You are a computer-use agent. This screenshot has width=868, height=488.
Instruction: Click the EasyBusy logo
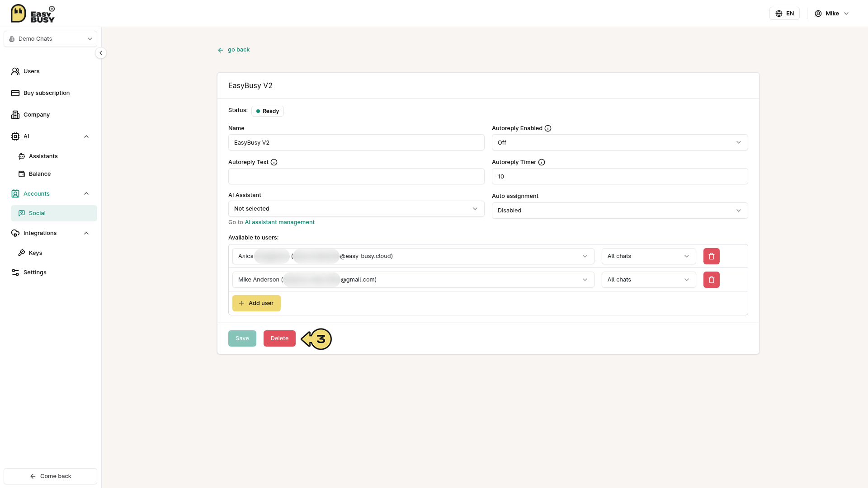point(33,14)
